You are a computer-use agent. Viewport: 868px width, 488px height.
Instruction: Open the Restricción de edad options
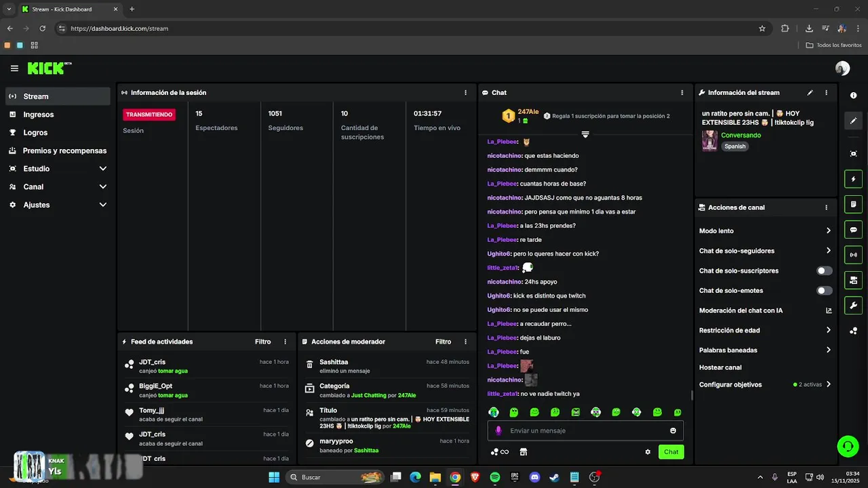765,331
